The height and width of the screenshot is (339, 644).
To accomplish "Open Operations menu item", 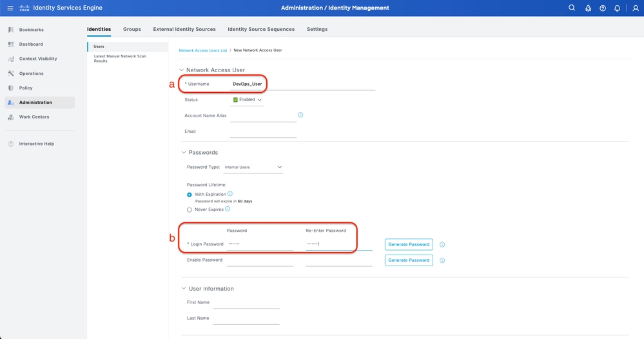I will (31, 73).
